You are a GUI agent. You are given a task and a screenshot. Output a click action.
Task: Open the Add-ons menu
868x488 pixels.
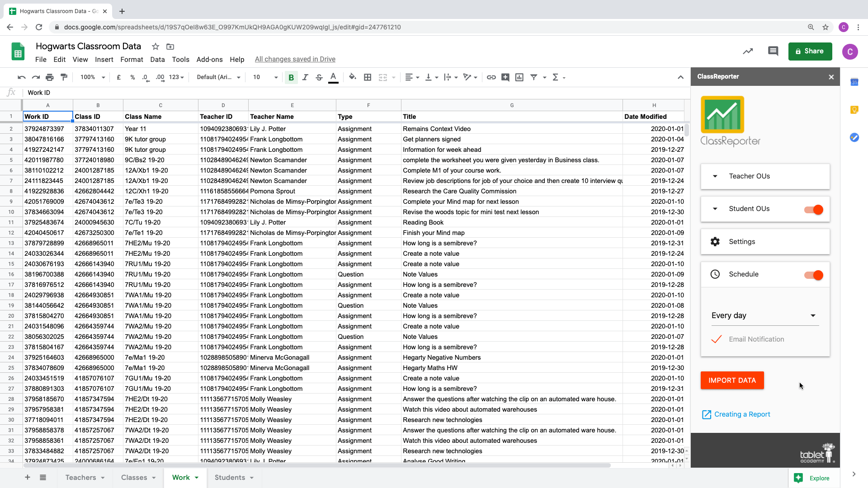209,59
